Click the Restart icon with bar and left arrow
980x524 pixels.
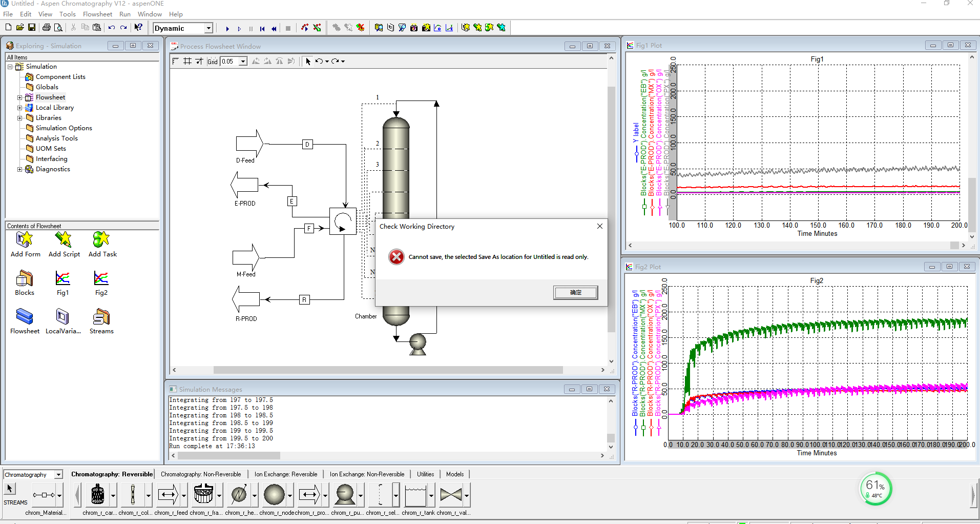(262, 29)
